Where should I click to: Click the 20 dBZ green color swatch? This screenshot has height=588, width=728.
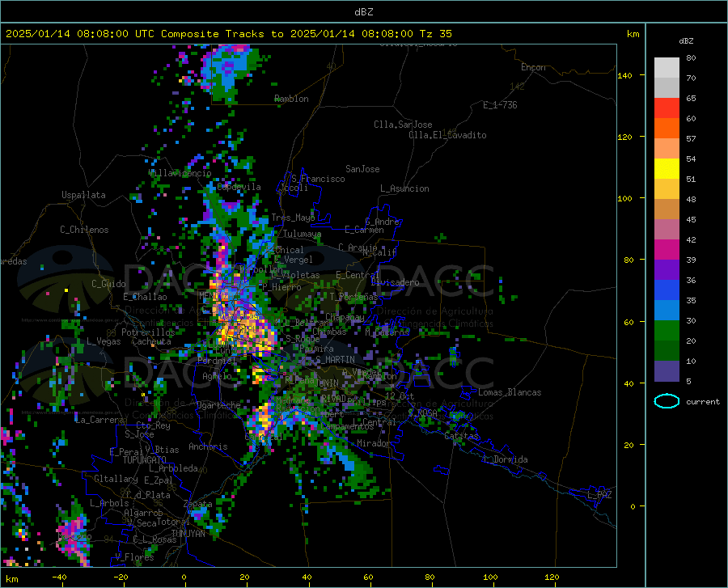pyautogui.click(x=667, y=331)
